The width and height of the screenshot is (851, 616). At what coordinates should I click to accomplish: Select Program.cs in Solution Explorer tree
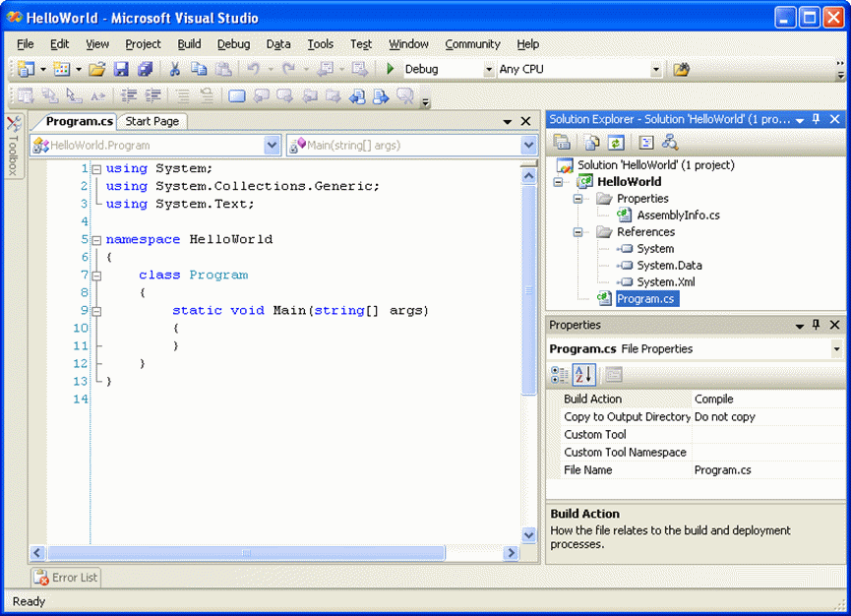647,298
